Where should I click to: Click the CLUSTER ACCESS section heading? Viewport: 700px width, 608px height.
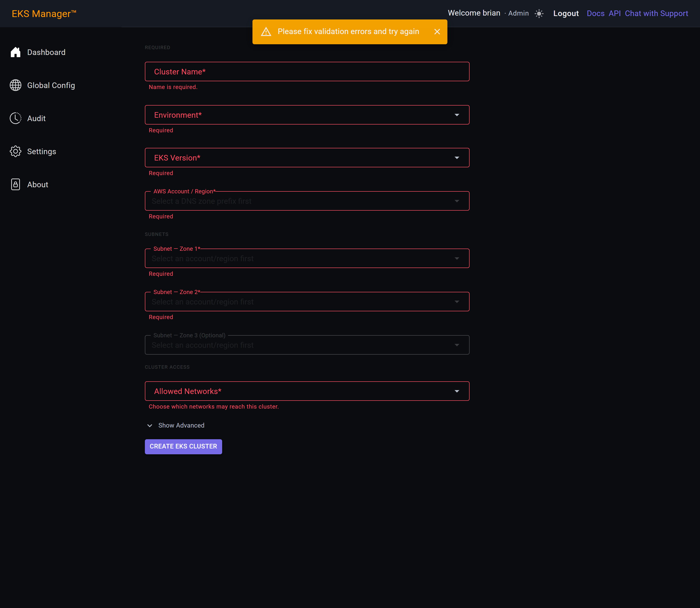coord(167,367)
